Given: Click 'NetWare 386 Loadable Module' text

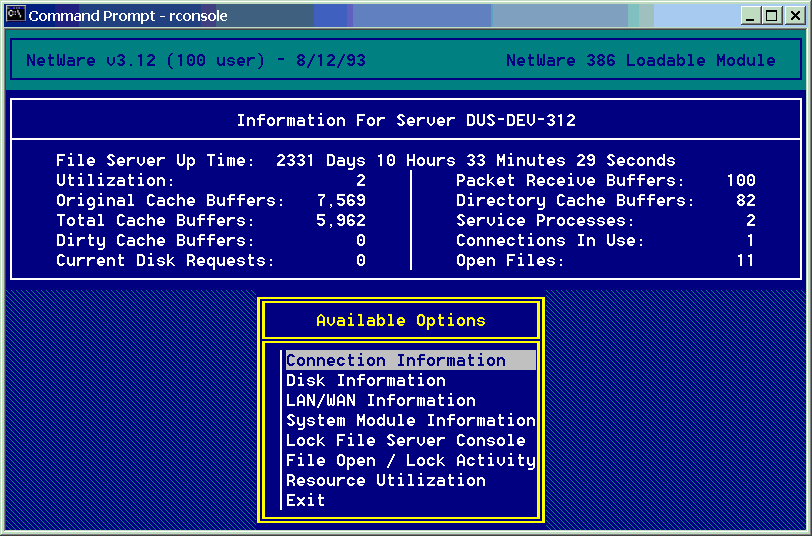Looking at the screenshot, I should coord(641,61).
